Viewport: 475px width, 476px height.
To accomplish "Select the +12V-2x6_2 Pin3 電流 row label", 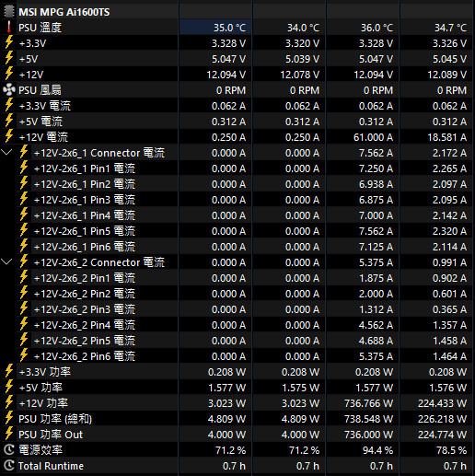I will pyautogui.click(x=85, y=309).
